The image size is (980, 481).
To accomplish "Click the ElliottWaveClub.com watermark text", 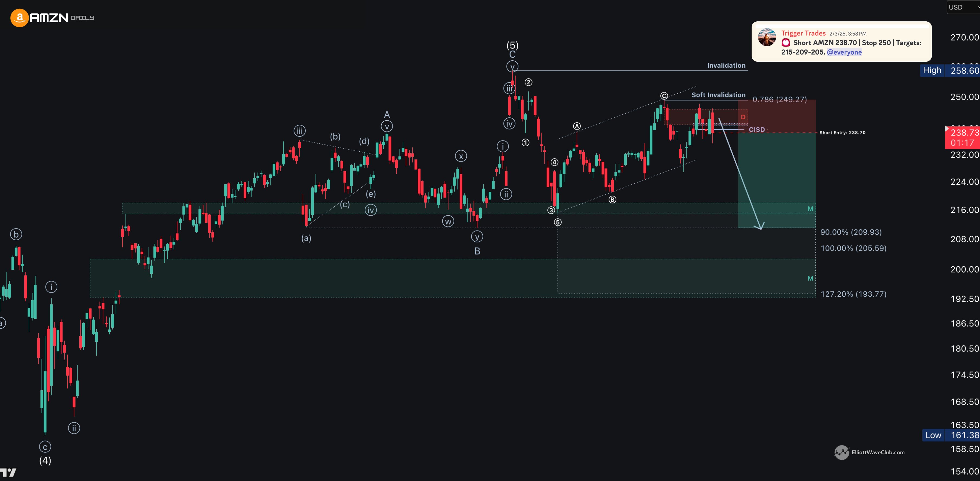I will [x=878, y=452].
